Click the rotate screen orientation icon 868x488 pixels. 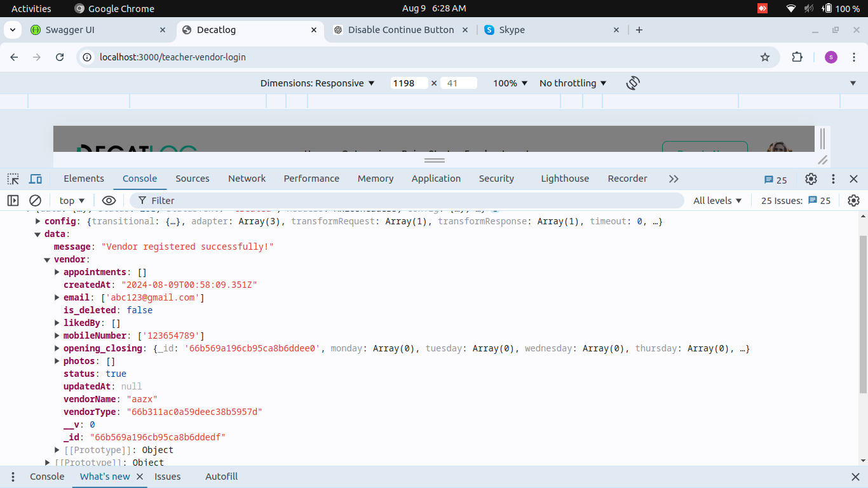pyautogui.click(x=632, y=83)
